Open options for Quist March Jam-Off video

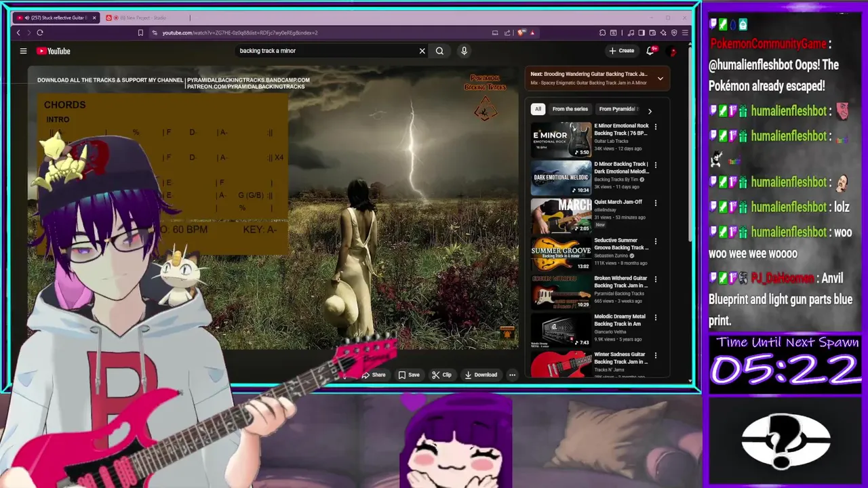click(x=656, y=203)
